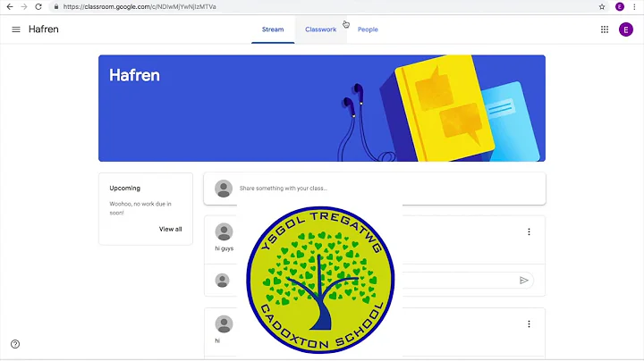Open the Classwork tab
The height and width of the screenshot is (361, 644).
[x=321, y=29]
